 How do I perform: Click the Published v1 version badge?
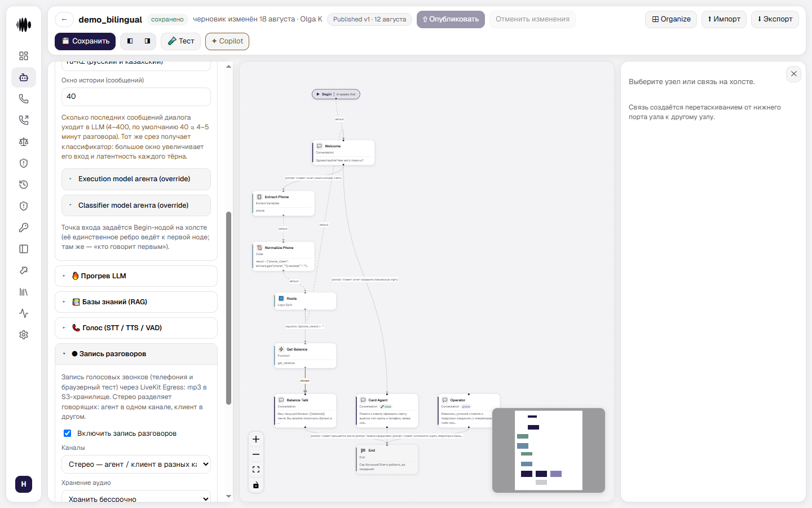(369, 19)
